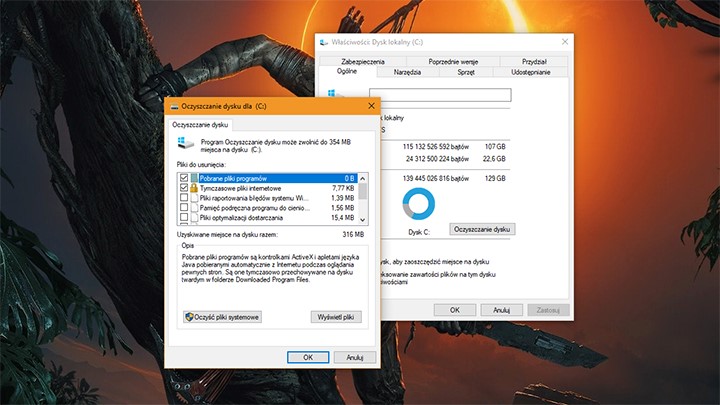Click the drive icon in Properties title bar
Image resolution: width=720 pixels, height=405 pixels.
[x=325, y=43]
